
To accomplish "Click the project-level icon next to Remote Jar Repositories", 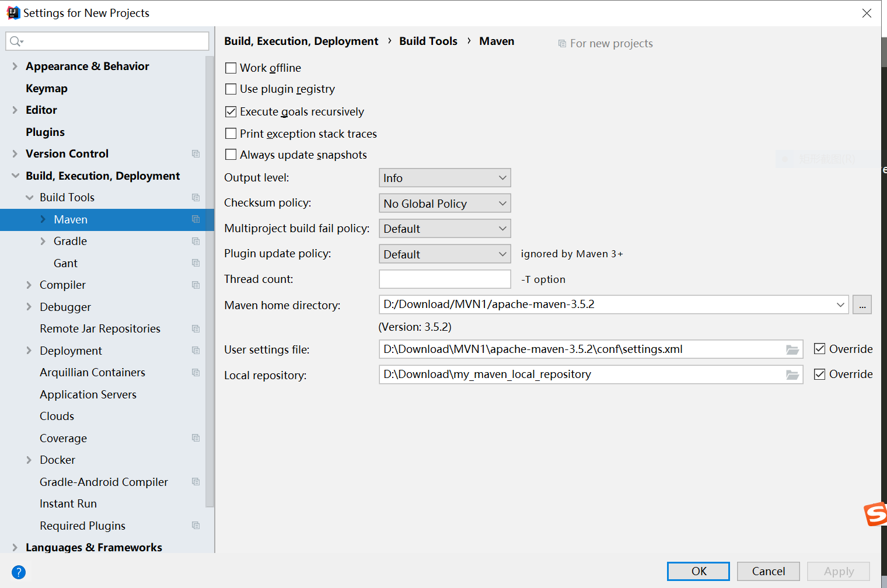I will [195, 329].
